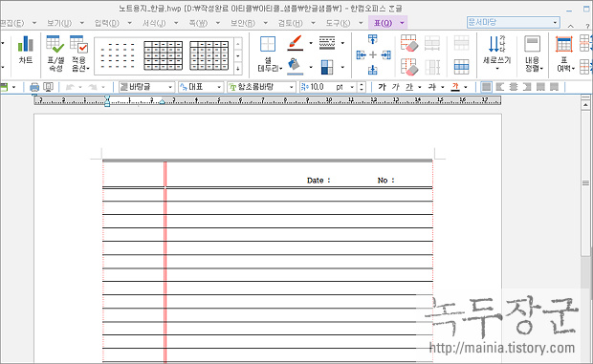The height and width of the screenshot is (364, 593).
Task: Expand arrow next to 표(Q) tab
Action: click(x=402, y=23)
